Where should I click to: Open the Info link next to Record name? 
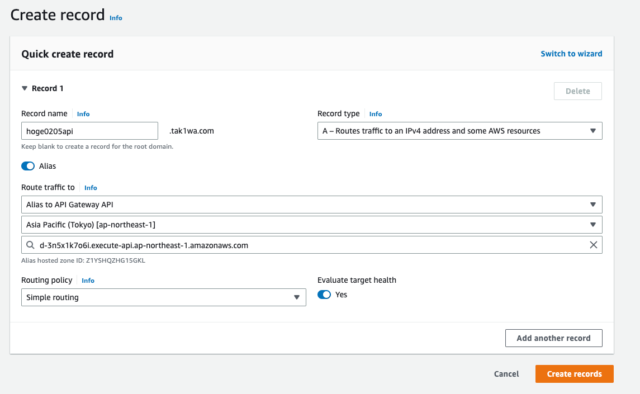83,114
